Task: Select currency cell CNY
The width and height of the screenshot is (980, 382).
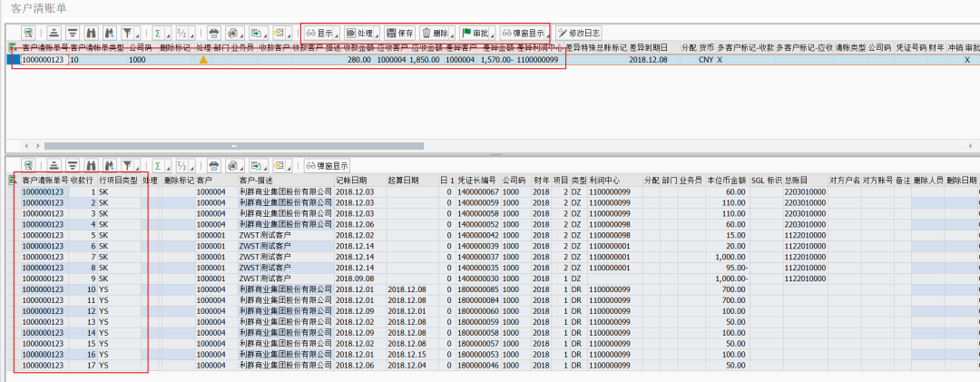Action: [x=706, y=60]
